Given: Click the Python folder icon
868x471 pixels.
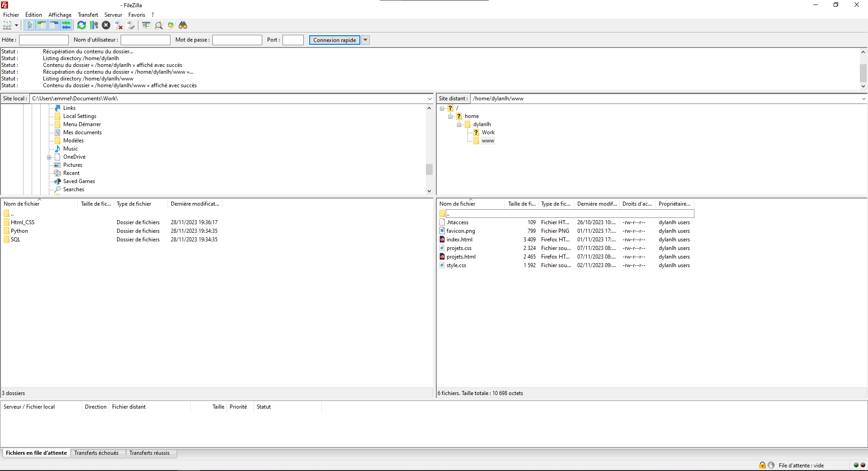Looking at the screenshot, I should [6, 231].
